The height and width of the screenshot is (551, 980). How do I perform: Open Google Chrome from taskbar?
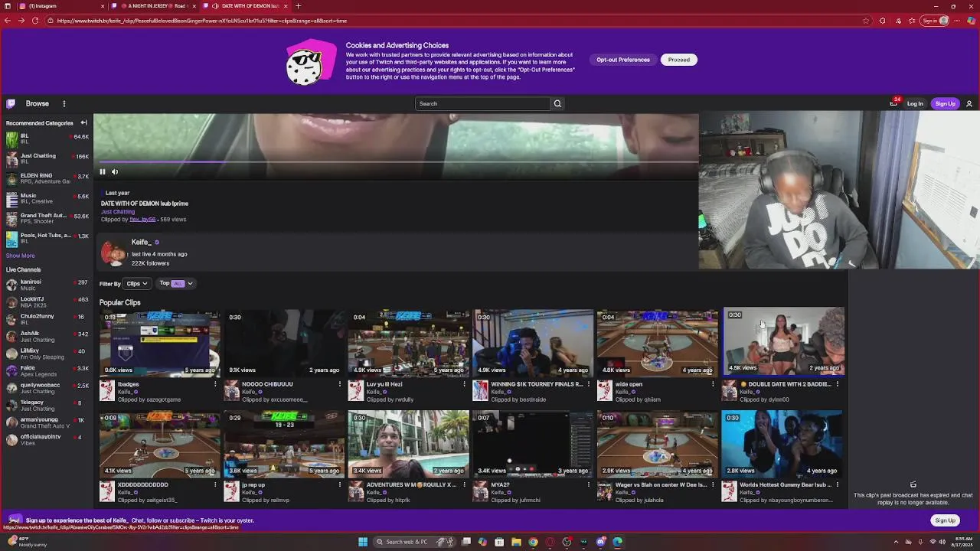[x=533, y=542]
